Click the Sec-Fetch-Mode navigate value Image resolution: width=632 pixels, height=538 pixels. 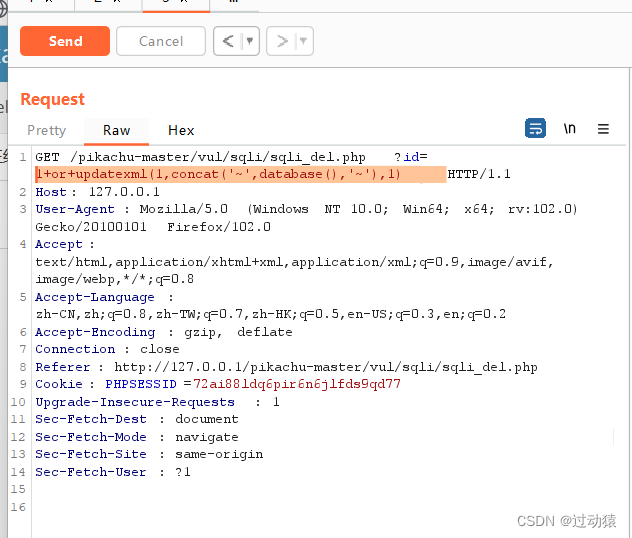[207, 437]
